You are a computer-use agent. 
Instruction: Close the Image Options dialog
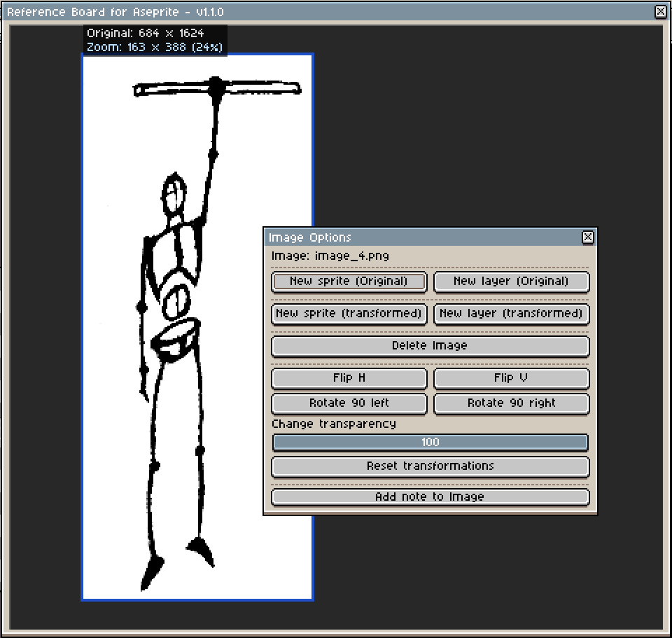point(587,237)
